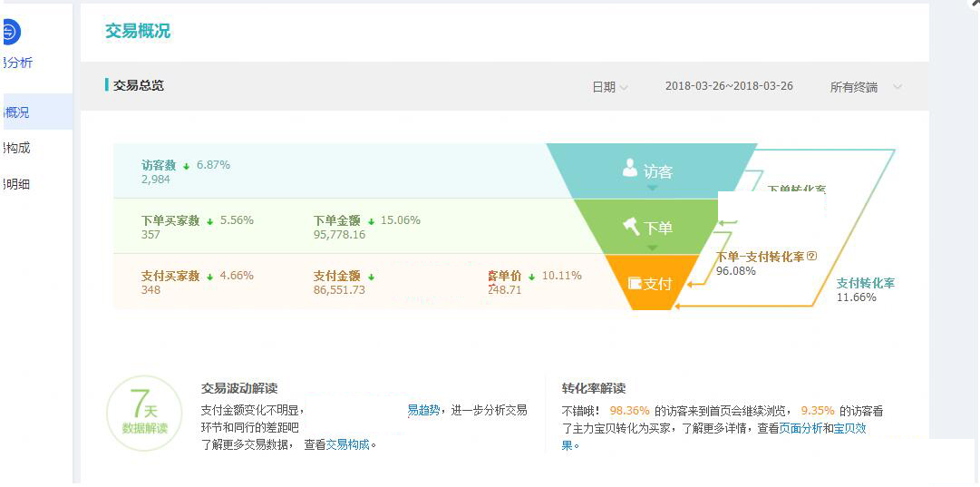Click the 下单买家数 value 357
Screen dimensions: 980x487
pos(150,235)
